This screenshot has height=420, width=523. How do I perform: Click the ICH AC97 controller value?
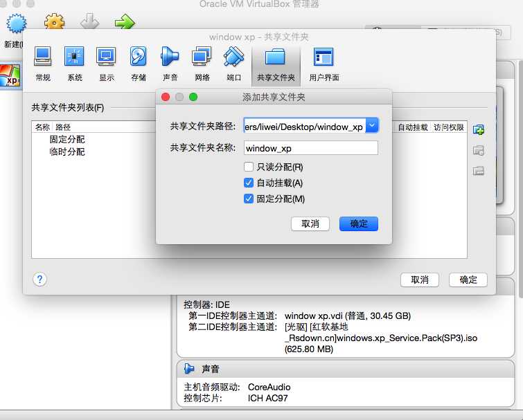[268, 398]
